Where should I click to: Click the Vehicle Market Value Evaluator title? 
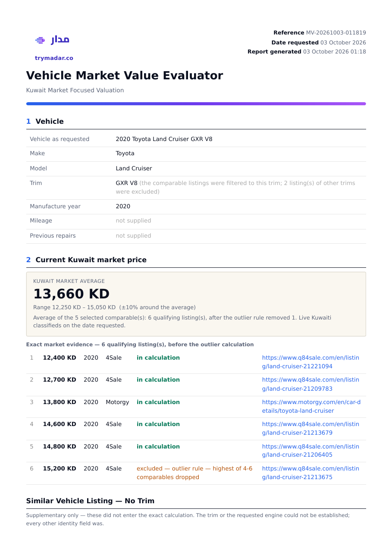125,75
